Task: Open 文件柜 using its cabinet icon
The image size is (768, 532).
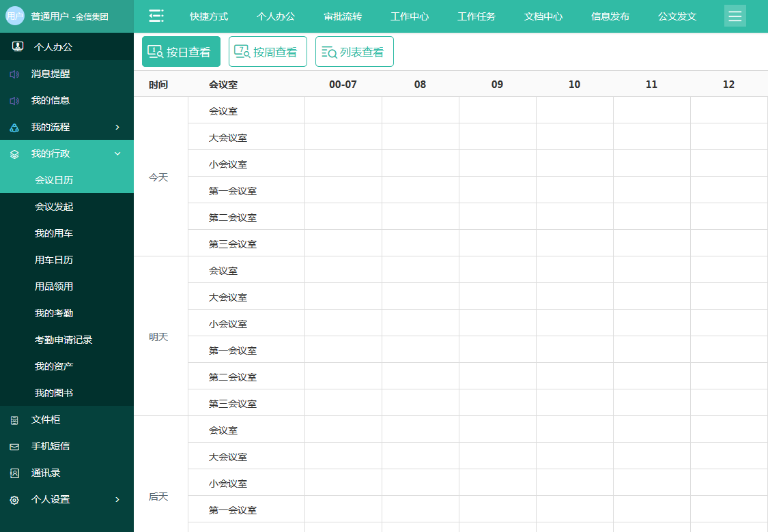Action: point(14,420)
